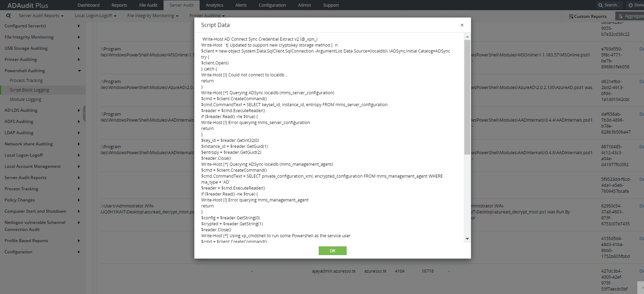Click the Aggregate report icon
Viewport: 644px width, 294px height.
click(x=621, y=16)
